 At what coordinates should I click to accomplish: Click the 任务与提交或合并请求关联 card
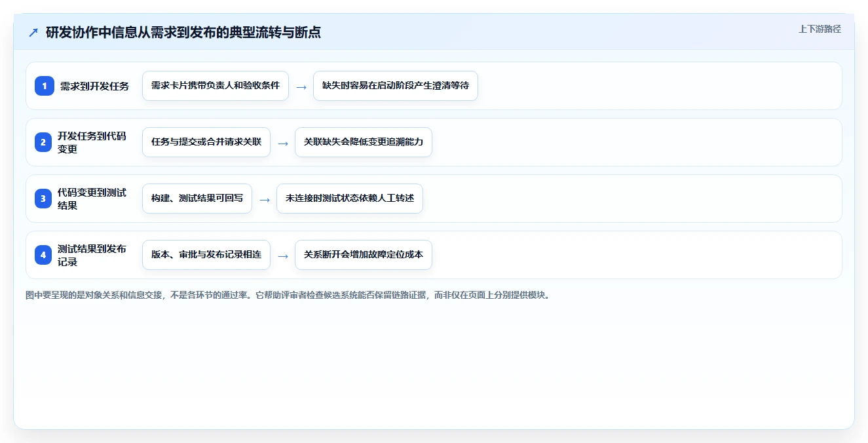click(206, 142)
